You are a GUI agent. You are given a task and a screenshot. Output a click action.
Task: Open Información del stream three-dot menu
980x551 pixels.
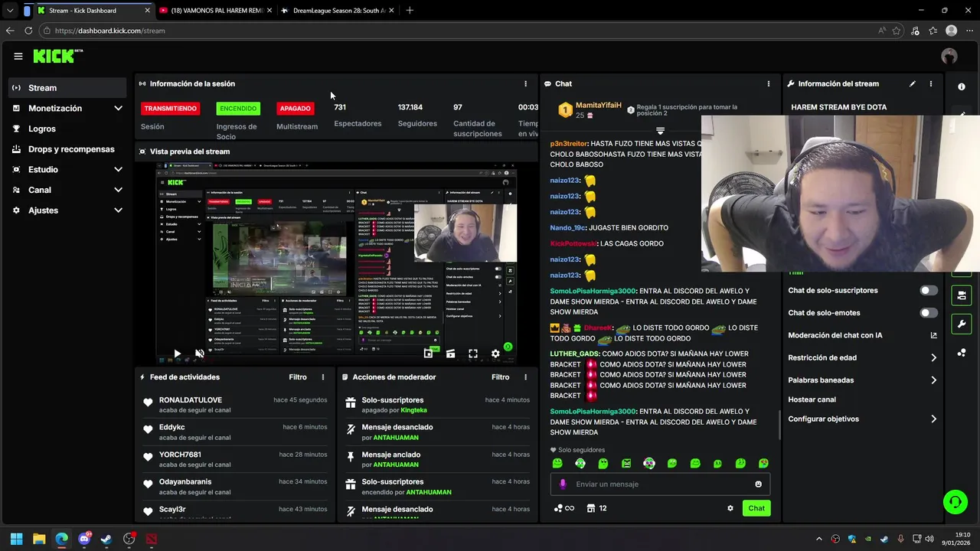pos(931,83)
